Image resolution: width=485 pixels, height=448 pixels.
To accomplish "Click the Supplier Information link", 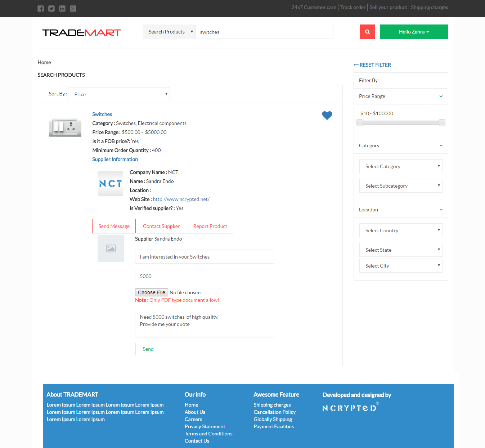I will pos(115,159).
